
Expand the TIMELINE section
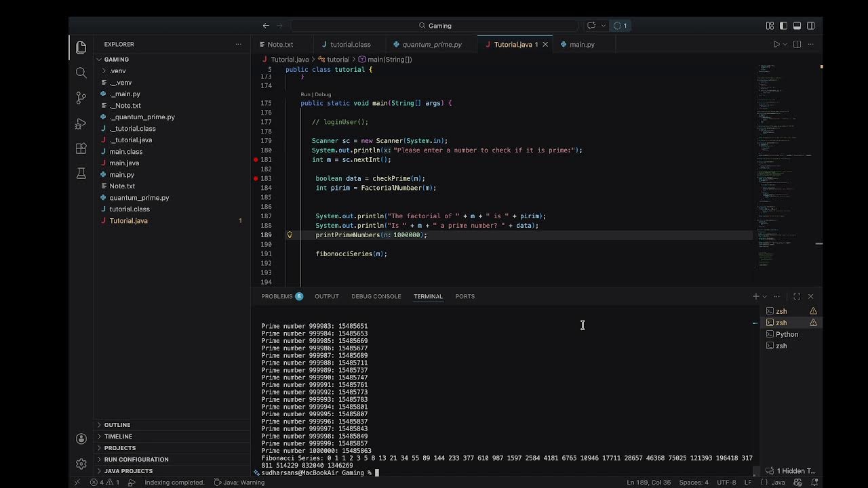coord(173,436)
